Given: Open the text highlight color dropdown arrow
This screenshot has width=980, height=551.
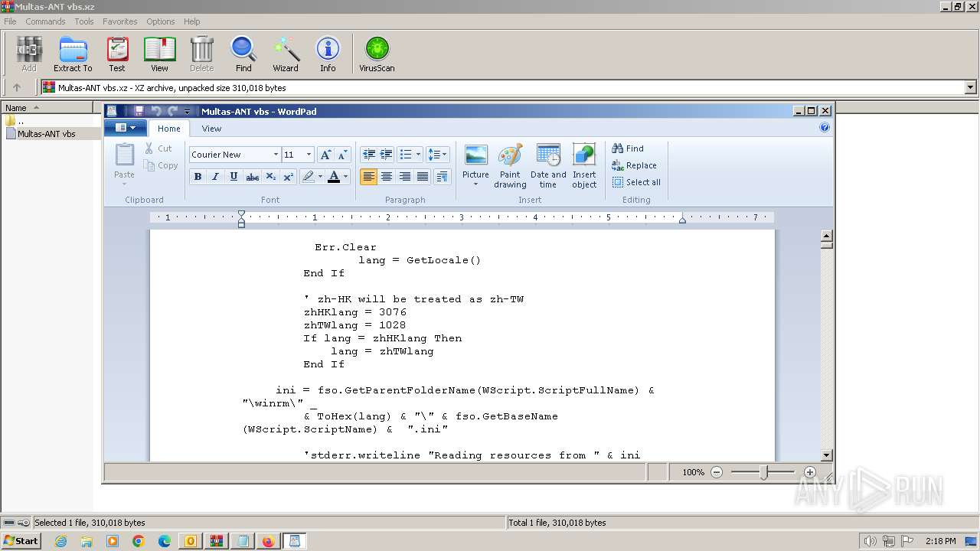Looking at the screenshot, I should click(320, 177).
